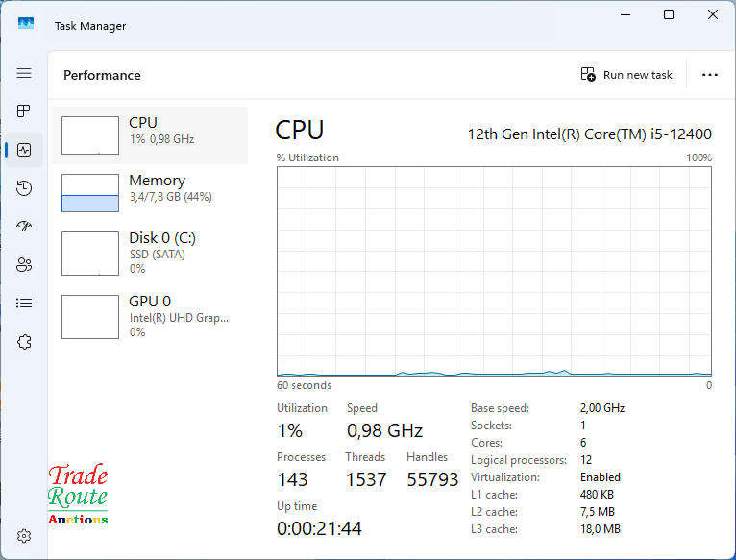Viewport: 736px width, 560px height.
Task: Click the Task Manager title bar icon
Action: point(26,24)
